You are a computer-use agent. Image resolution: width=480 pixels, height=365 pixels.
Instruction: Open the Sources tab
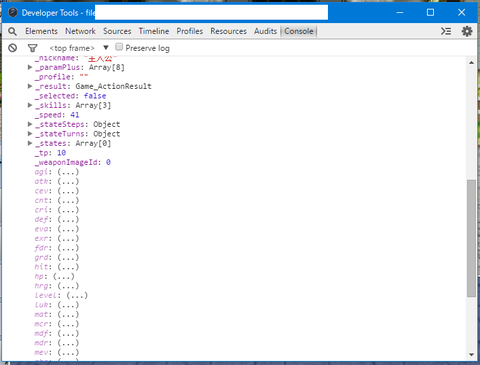point(117,31)
